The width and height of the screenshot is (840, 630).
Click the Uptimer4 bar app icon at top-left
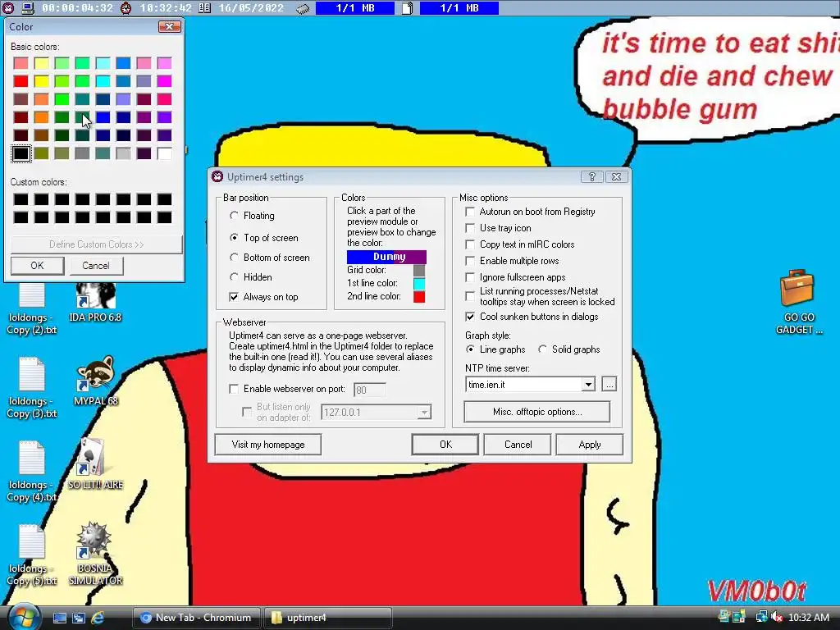pos(8,7)
